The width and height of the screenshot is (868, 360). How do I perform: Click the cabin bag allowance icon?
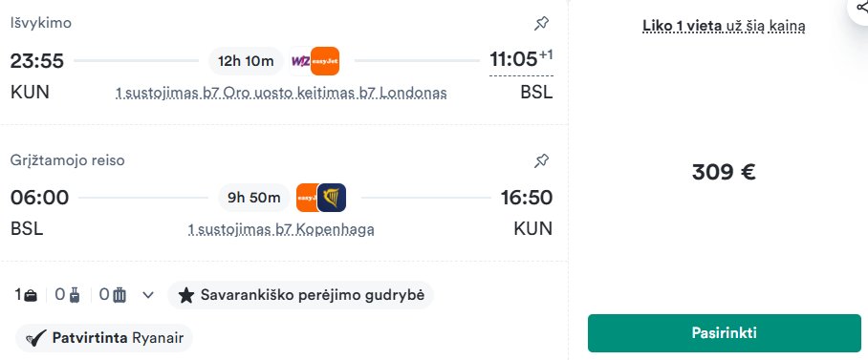pos(75,295)
